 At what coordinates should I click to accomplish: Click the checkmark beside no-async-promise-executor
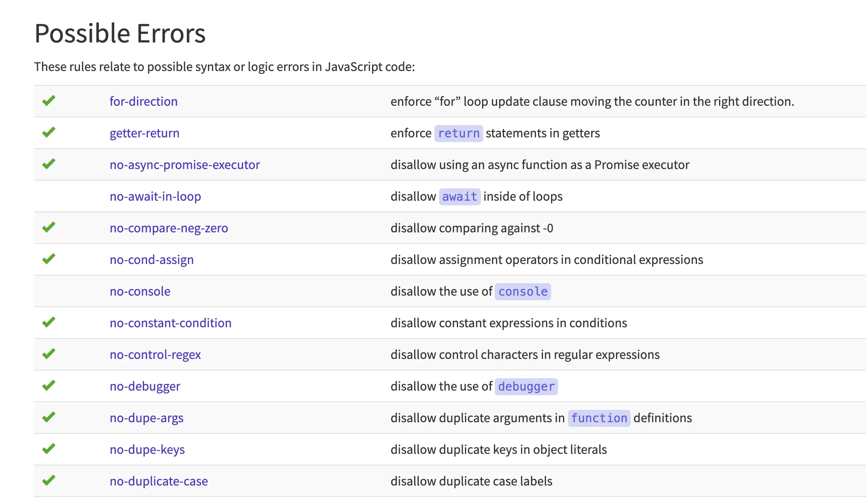tap(49, 164)
